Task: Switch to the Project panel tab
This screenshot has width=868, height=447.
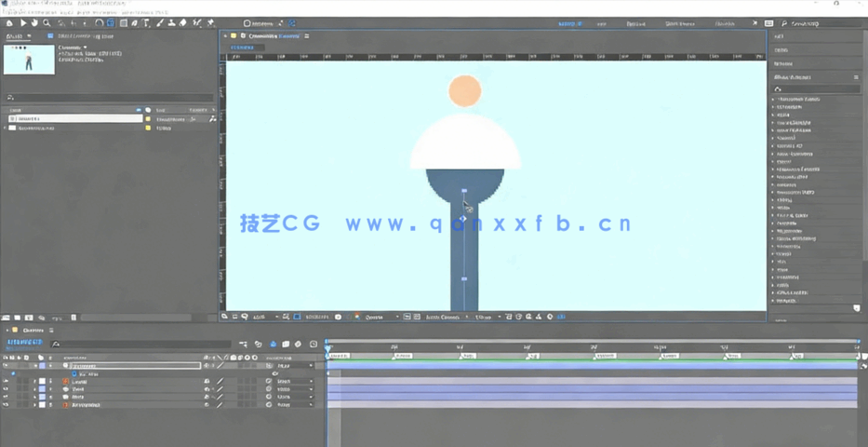Action: point(16,36)
